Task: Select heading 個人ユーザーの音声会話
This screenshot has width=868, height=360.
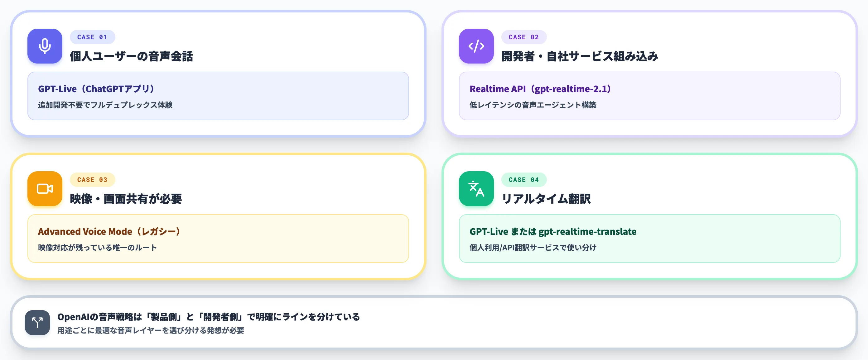Action: (x=131, y=56)
